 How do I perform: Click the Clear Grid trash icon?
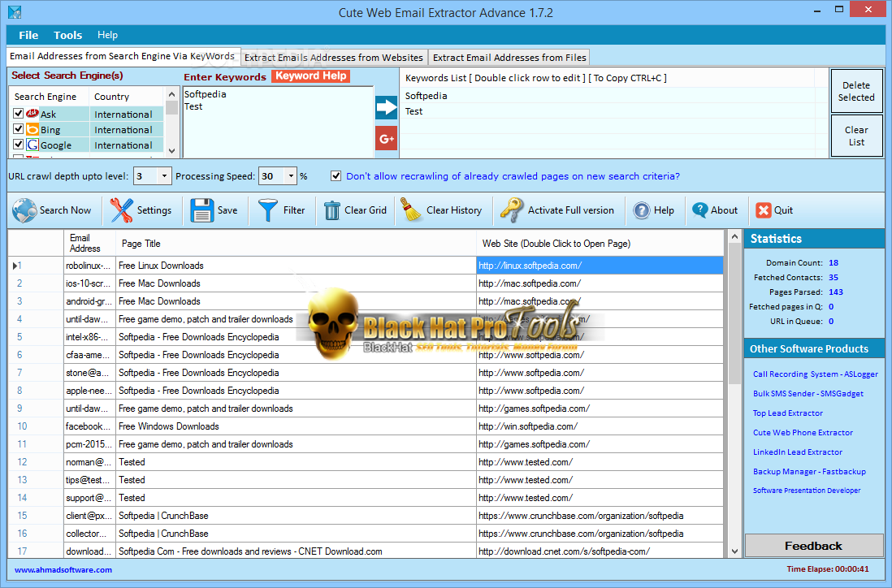tap(331, 210)
